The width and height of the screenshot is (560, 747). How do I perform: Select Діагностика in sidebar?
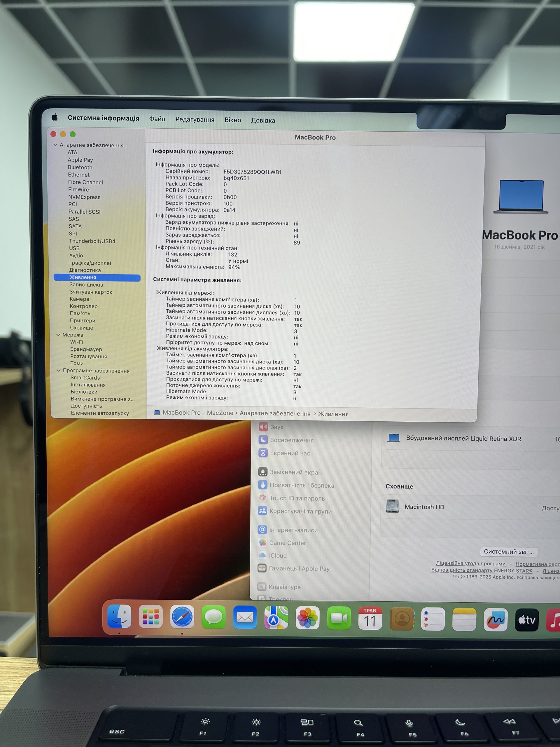coord(85,270)
